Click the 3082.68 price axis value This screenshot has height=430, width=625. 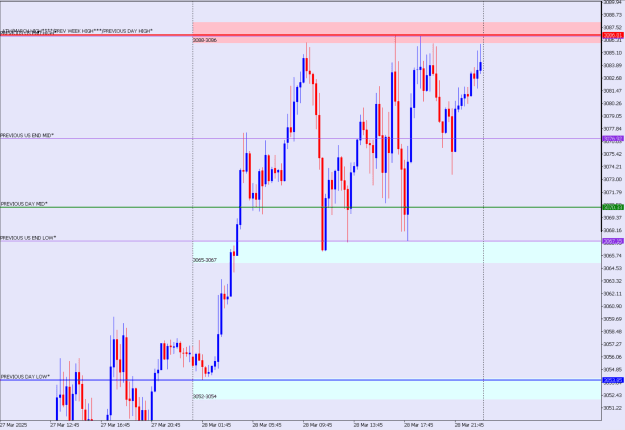[x=613, y=78]
